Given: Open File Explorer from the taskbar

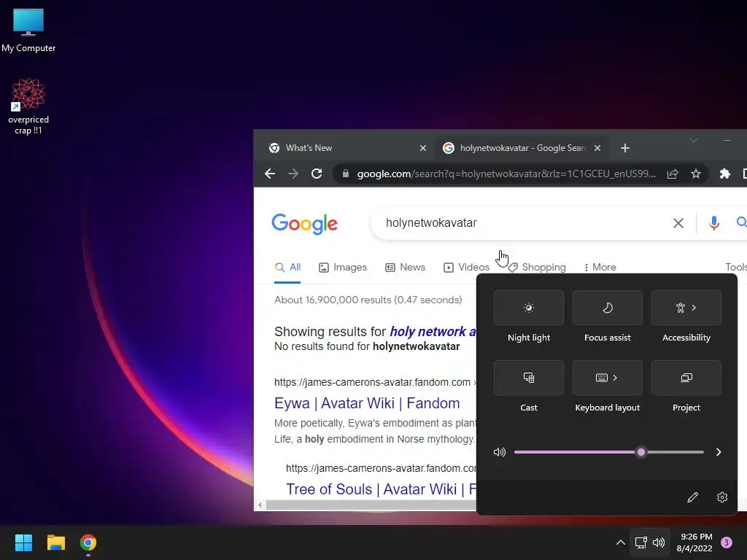Looking at the screenshot, I should coord(55,542).
